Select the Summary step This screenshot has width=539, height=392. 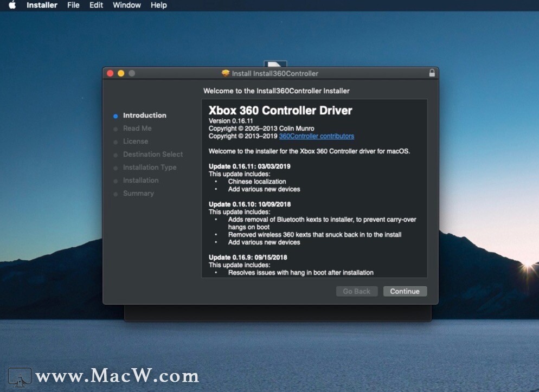(138, 194)
